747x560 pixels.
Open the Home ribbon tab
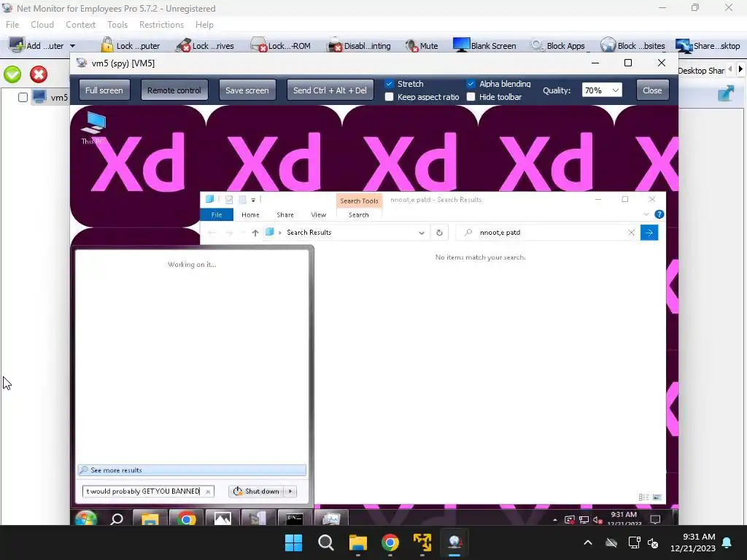point(250,215)
